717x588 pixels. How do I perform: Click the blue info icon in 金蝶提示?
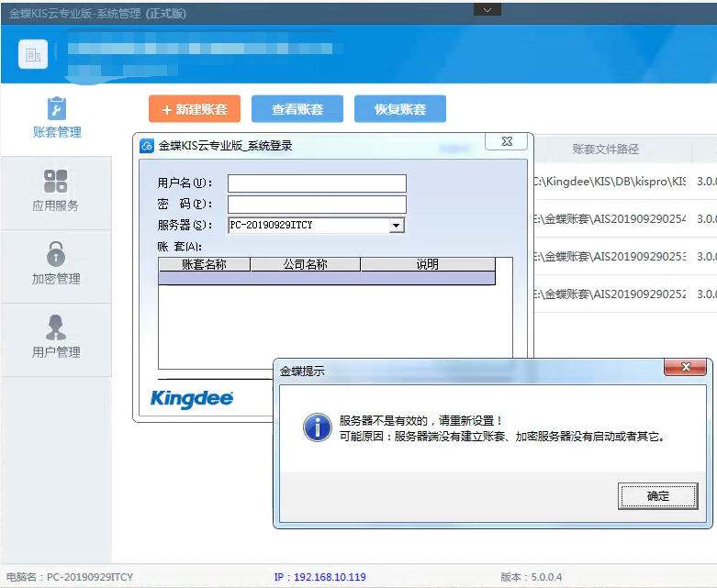[x=317, y=427]
